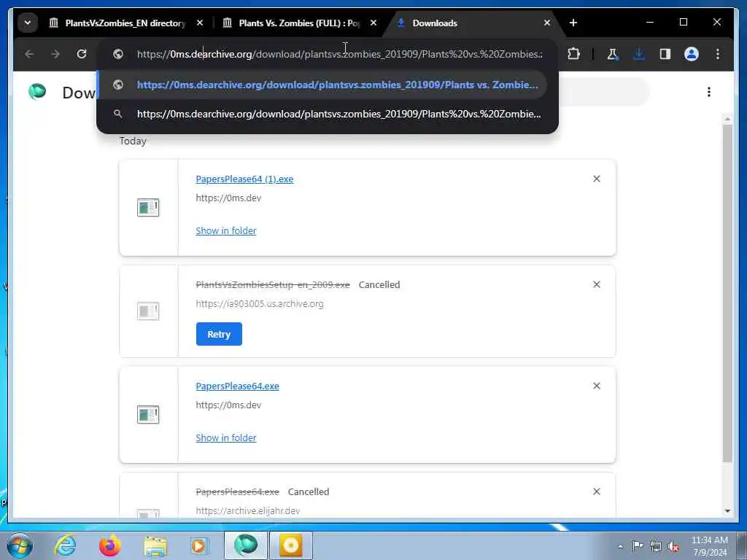The width and height of the screenshot is (747, 560).
Task: Launch Firefox from taskbar
Action: click(x=109, y=545)
